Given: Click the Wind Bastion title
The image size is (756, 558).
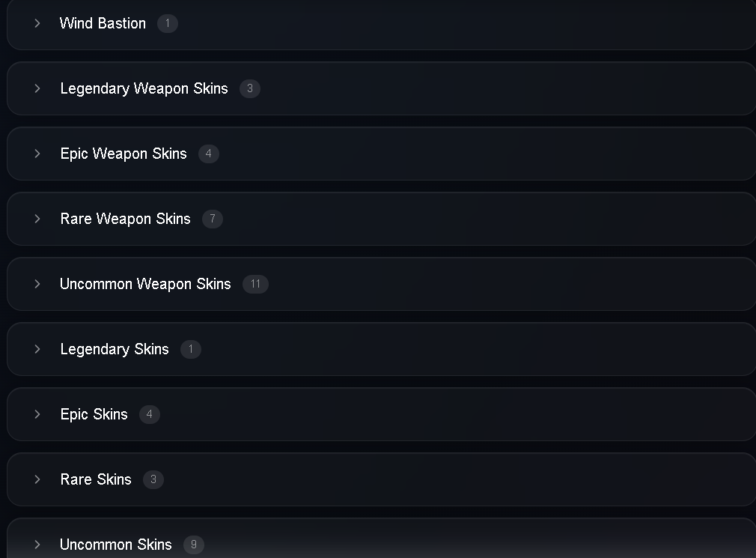Looking at the screenshot, I should (103, 23).
